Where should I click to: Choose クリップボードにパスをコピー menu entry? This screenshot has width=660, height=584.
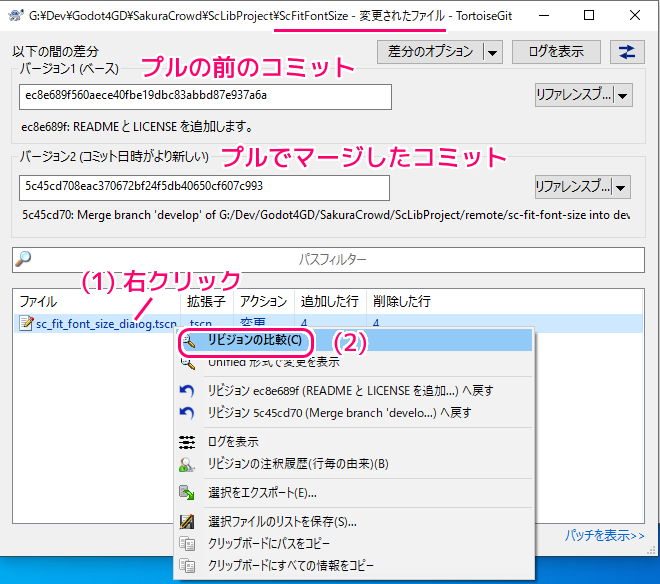pyautogui.click(x=354, y=544)
